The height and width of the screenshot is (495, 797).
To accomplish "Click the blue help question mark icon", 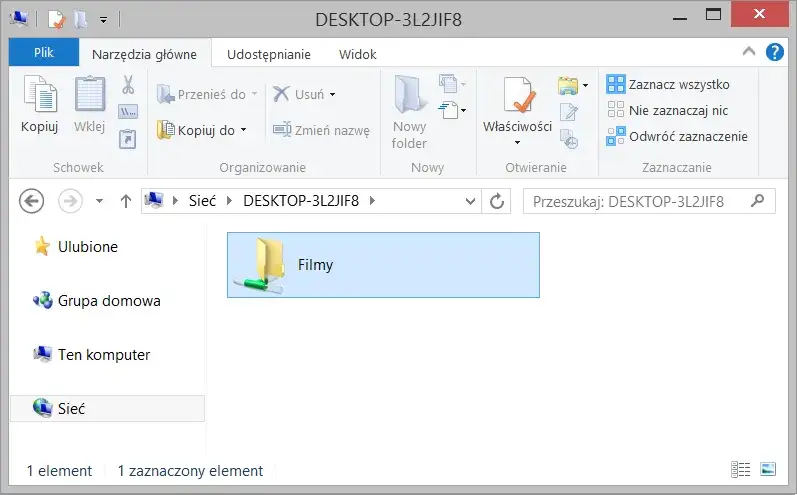I will [x=775, y=52].
